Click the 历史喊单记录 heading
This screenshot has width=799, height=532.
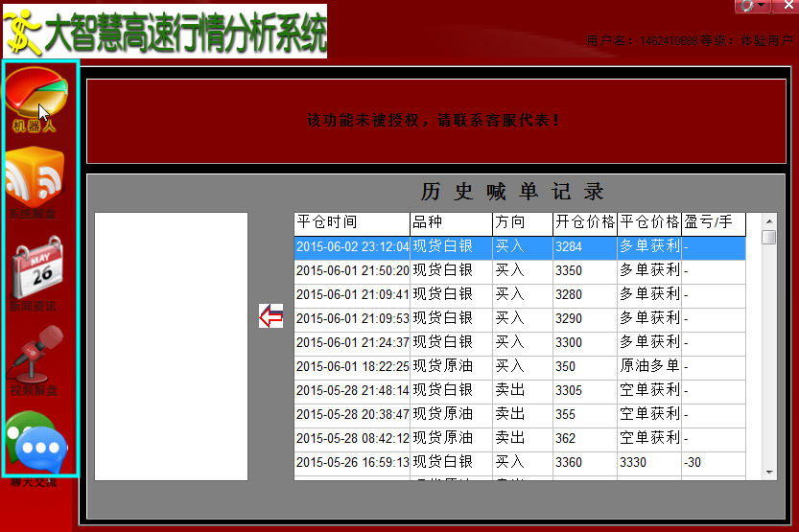(x=512, y=192)
